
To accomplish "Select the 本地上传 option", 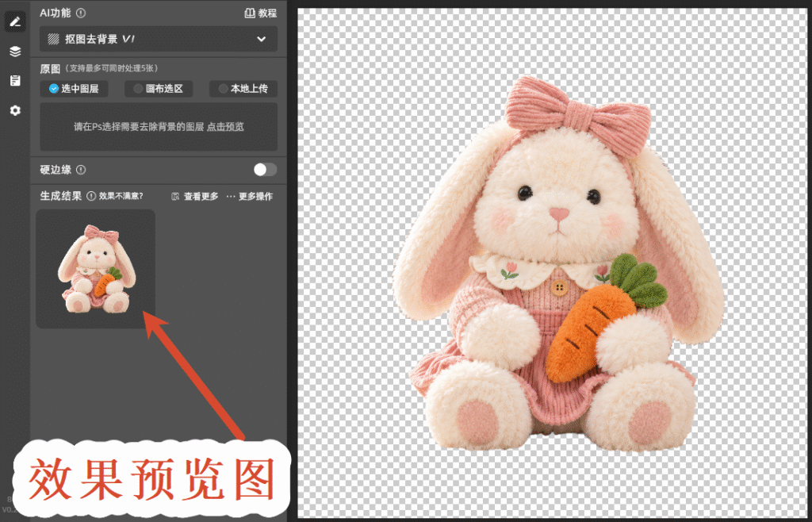I will click(243, 89).
